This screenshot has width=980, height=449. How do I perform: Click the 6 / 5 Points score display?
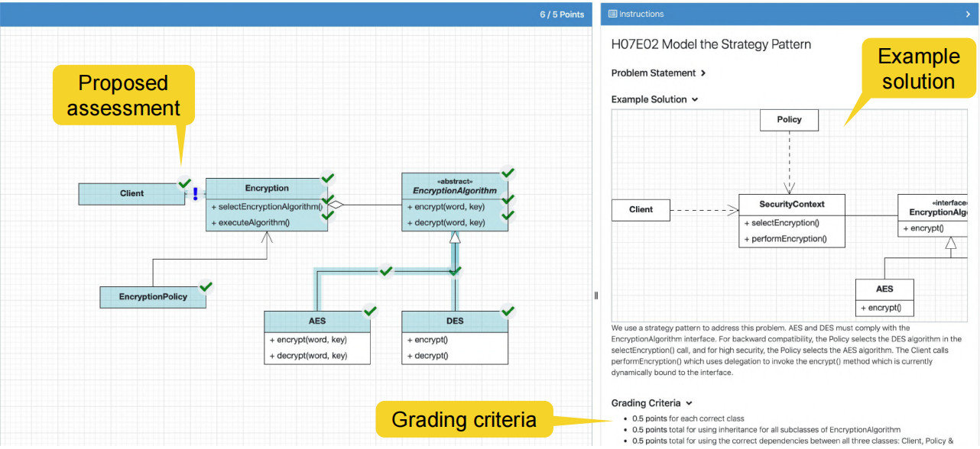tap(562, 14)
